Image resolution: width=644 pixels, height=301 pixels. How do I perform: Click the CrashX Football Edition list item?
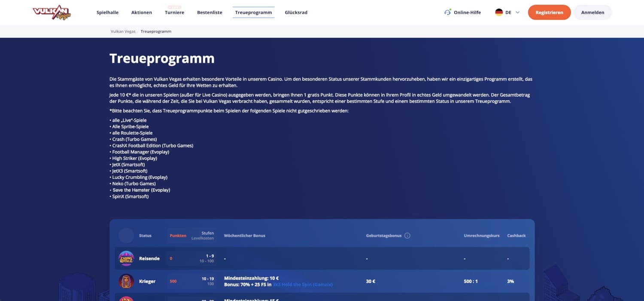pyautogui.click(x=152, y=146)
